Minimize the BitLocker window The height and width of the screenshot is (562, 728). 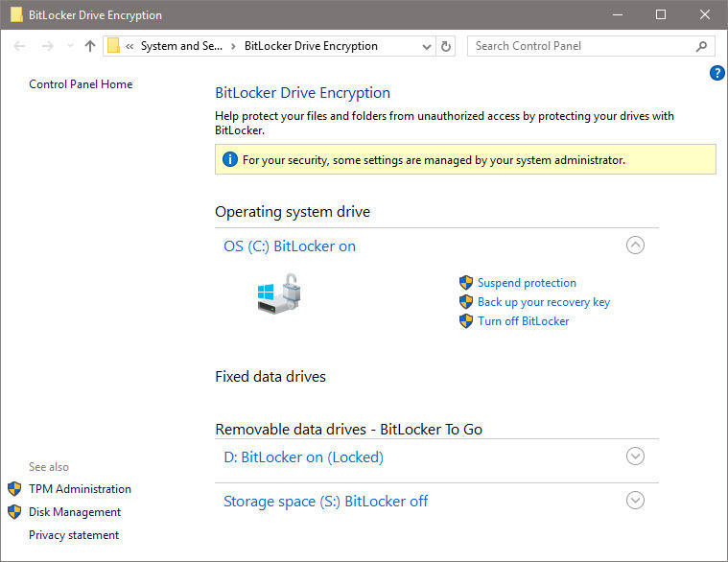pyautogui.click(x=618, y=14)
